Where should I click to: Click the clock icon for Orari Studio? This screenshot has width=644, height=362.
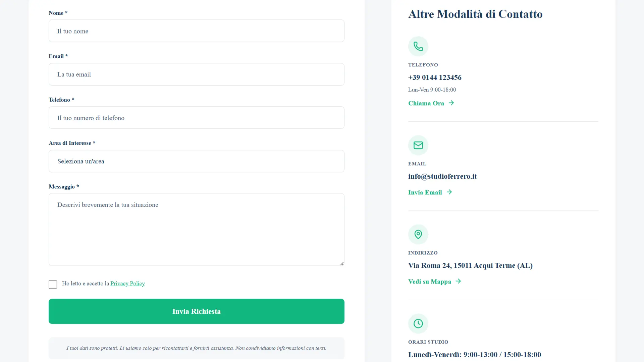coord(418,323)
